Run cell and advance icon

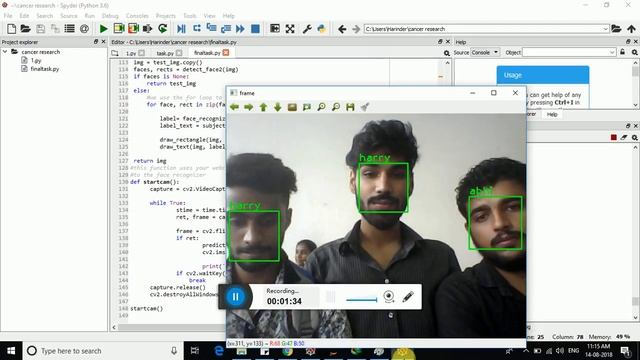point(133,29)
